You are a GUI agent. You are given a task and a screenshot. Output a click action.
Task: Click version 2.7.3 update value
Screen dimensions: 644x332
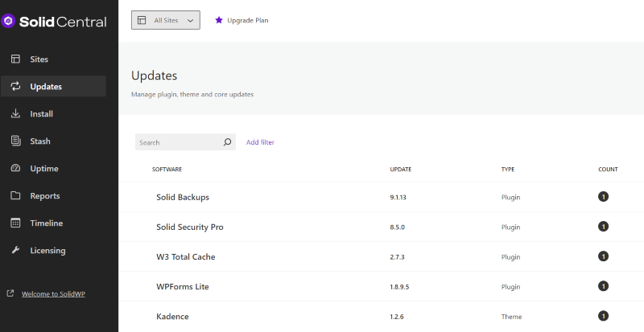[x=397, y=257]
